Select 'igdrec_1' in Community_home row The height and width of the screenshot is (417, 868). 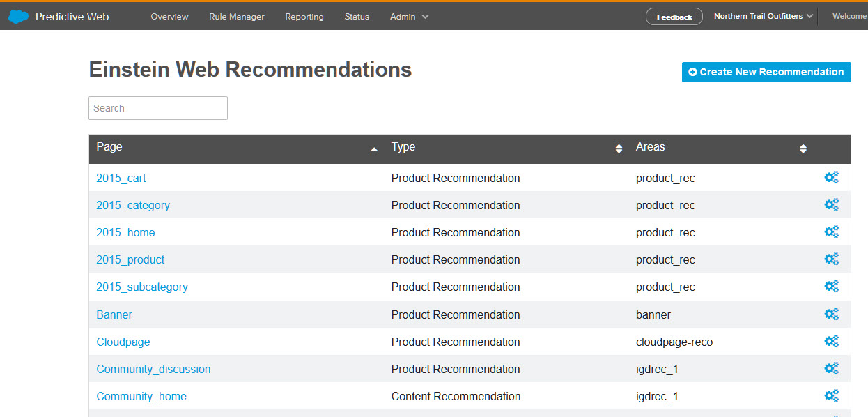coord(657,396)
